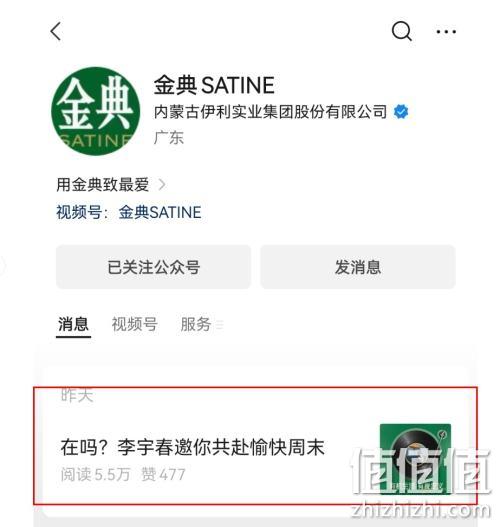Viewport: 500px width, 527px height.
Task: Switch to the 服务 tab
Action: pyautogui.click(x=196, y=324)
